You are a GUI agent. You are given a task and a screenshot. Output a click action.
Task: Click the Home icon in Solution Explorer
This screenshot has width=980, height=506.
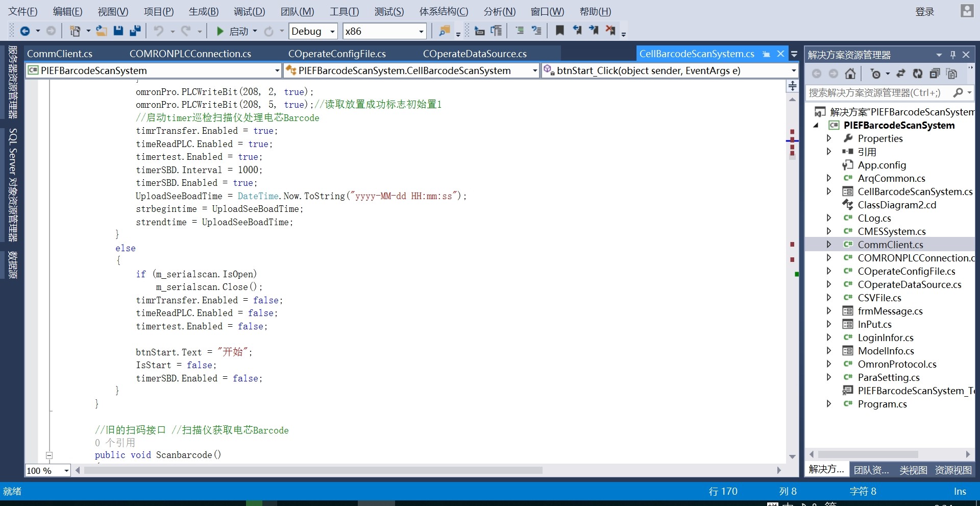pyautogui.click(x=850, y=74)
